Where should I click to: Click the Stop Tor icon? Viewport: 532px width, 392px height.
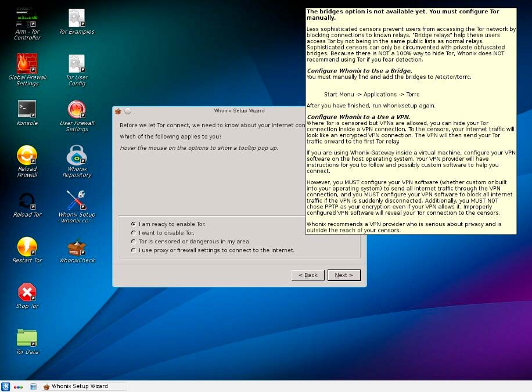click(27, 292)
